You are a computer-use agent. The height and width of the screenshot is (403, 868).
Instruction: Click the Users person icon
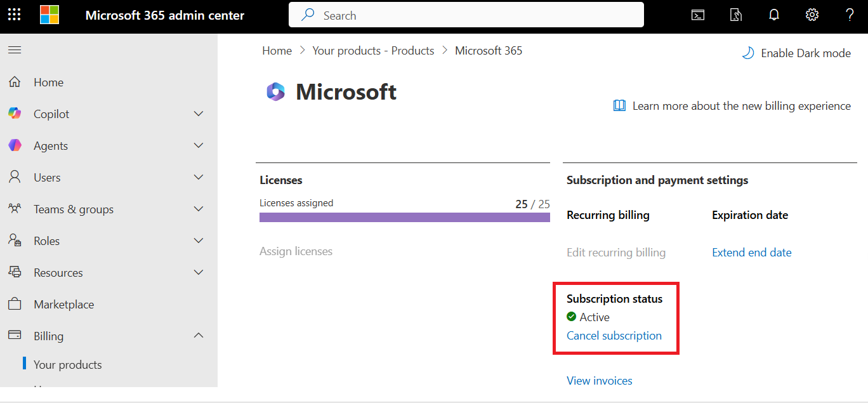[x=15, y=177]
